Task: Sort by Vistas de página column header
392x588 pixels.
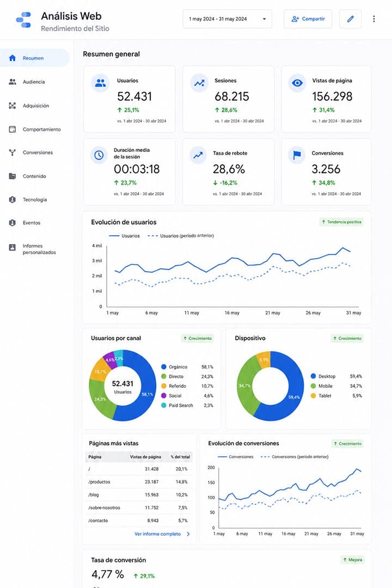Action: (145, 457)
